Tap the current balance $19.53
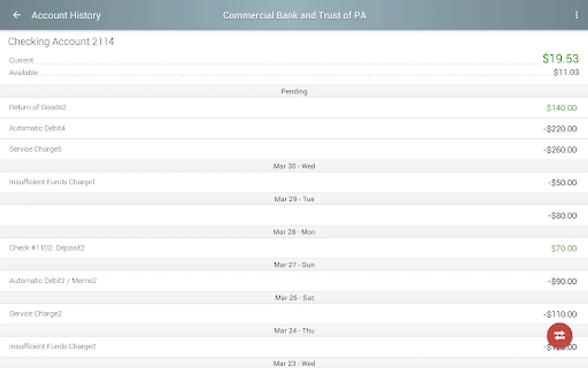Image resolution: width=588 pixels, height=368 pixels. click(x=560, y=58)
